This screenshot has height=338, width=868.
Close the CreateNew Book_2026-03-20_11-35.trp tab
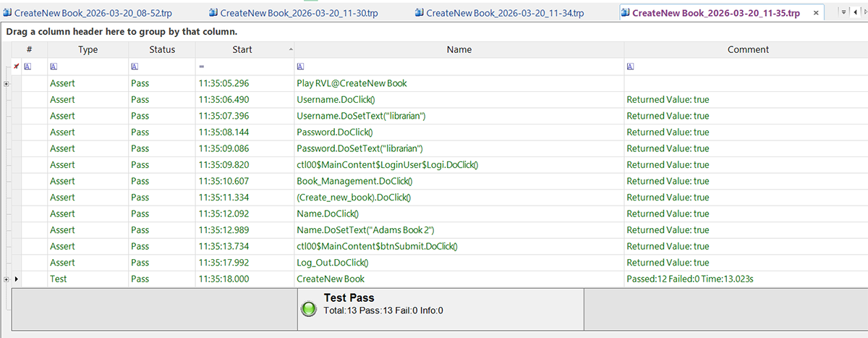click(x=817, y=13)
